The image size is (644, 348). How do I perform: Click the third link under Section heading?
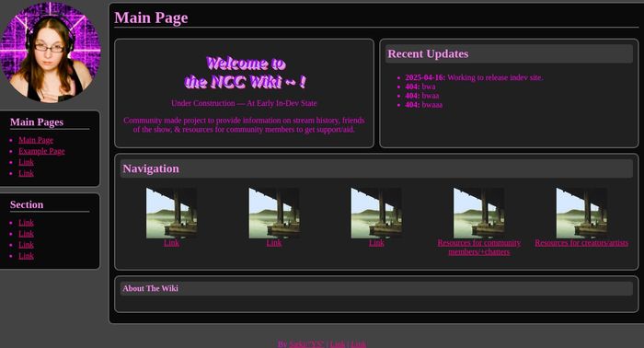pos(26,245)
